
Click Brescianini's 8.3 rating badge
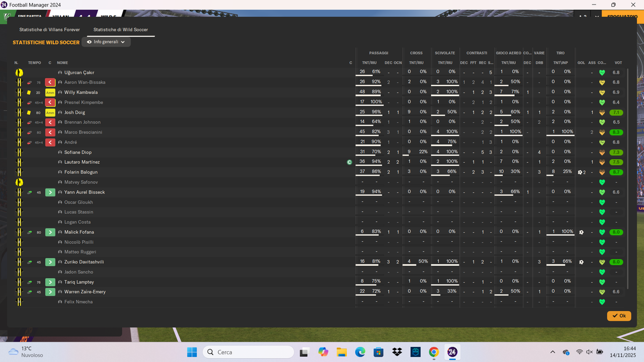click(616, 132)
